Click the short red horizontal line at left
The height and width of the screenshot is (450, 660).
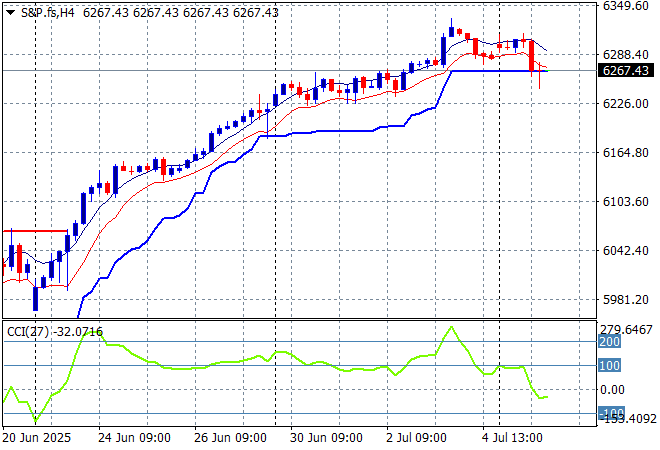point(35,231)
